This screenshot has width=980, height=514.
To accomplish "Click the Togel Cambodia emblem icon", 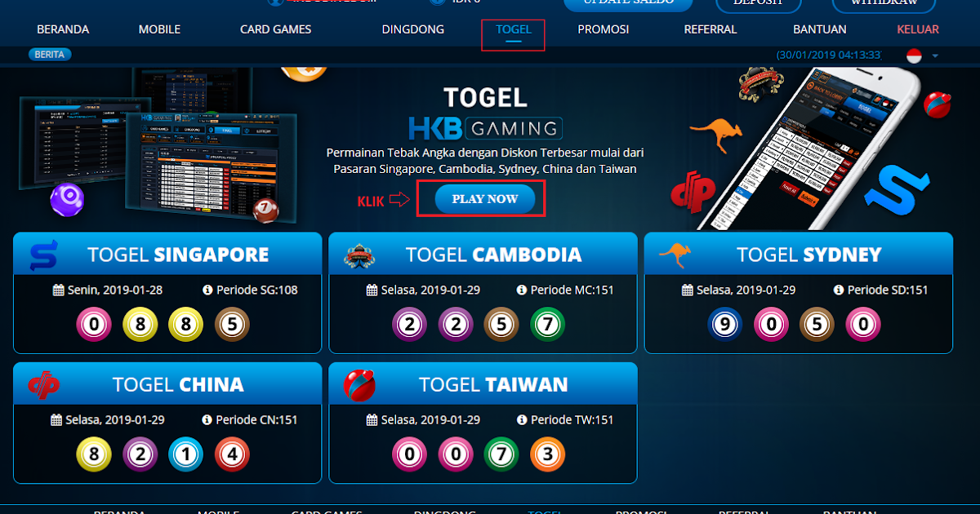I will [359, 255].
